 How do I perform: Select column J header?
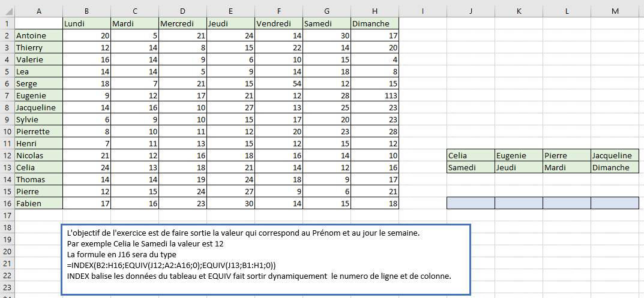(471, 11)
